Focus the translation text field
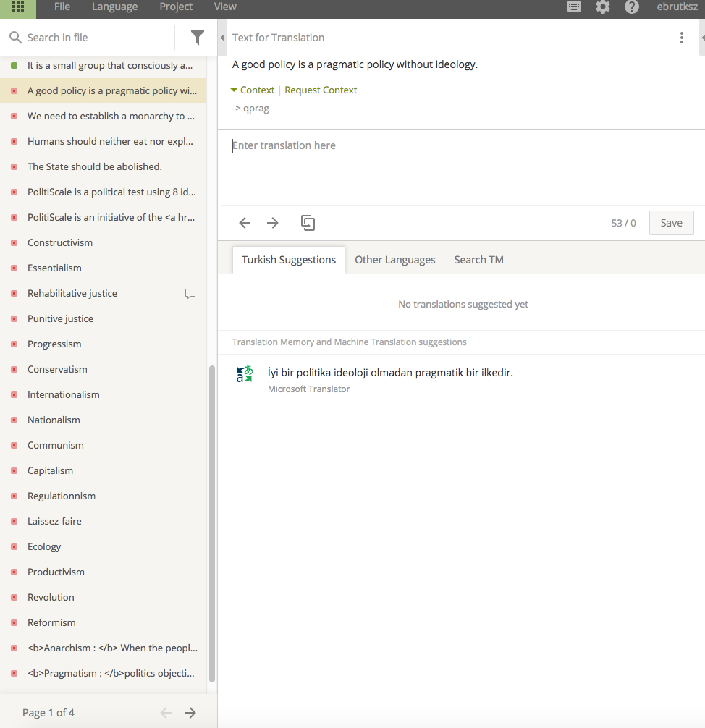705x728 pixels. pos(463,167)
